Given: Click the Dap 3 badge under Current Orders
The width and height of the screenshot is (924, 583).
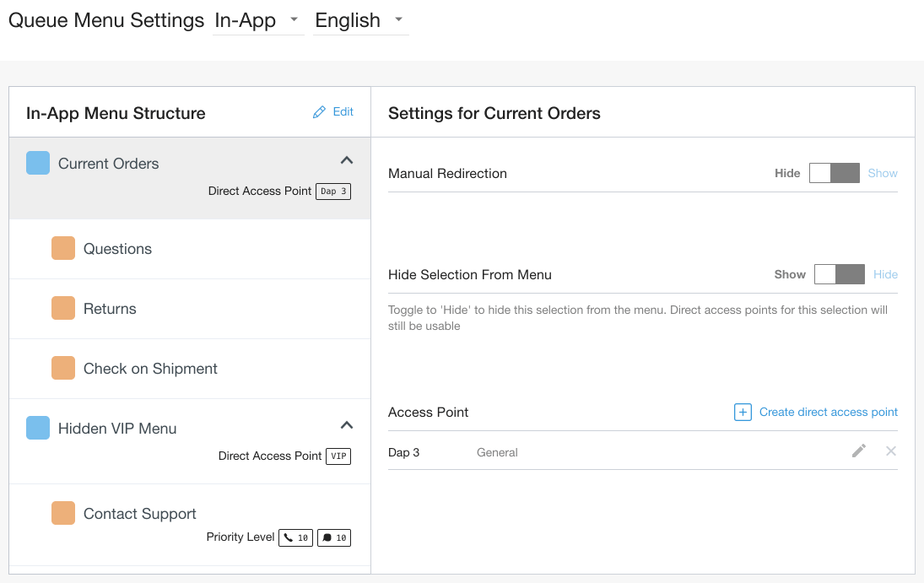Looking at the screenshot, I should click(x=333, y=192).
